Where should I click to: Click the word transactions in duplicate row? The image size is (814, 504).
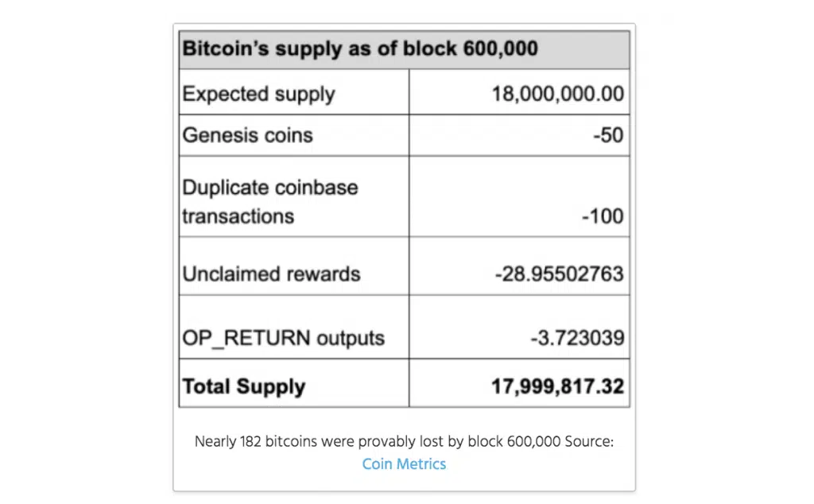point(238,216)
